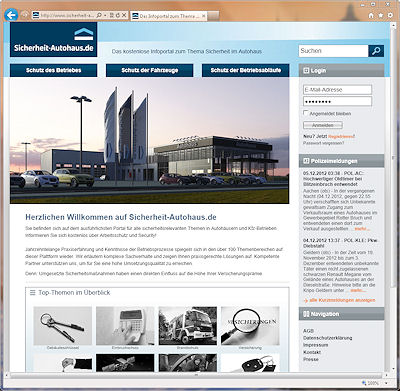Click the password field in Login panel

pyautogui.click(x=337, y=101)
